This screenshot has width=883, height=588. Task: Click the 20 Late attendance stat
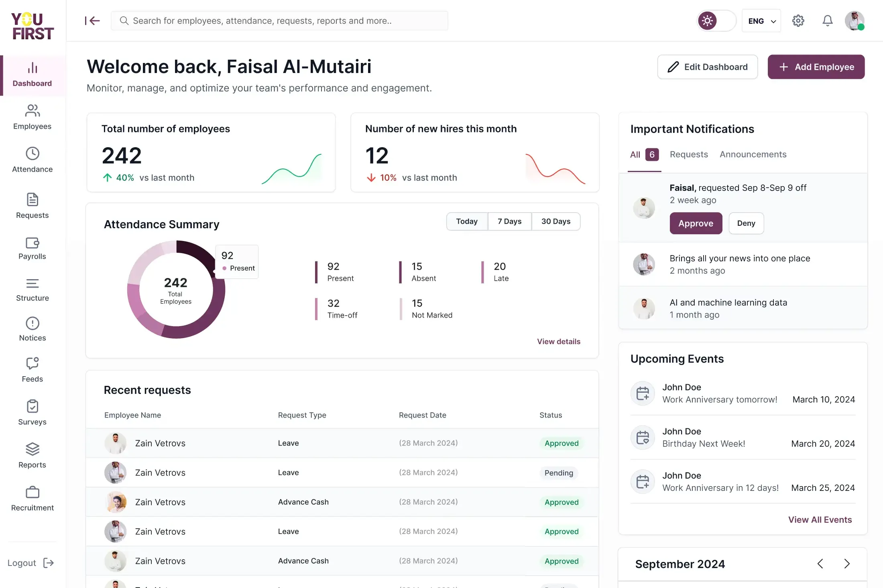pyautogui.click(x=496, y=272)
